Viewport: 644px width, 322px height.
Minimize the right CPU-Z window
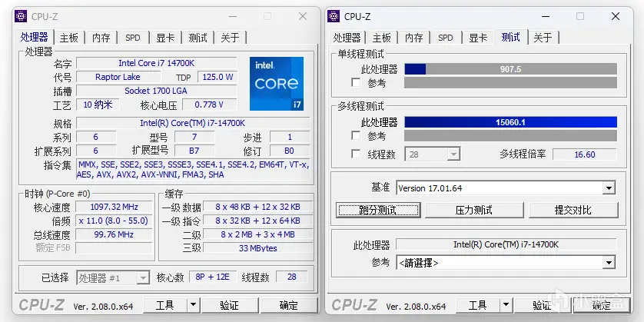click(x=546, y=16)
